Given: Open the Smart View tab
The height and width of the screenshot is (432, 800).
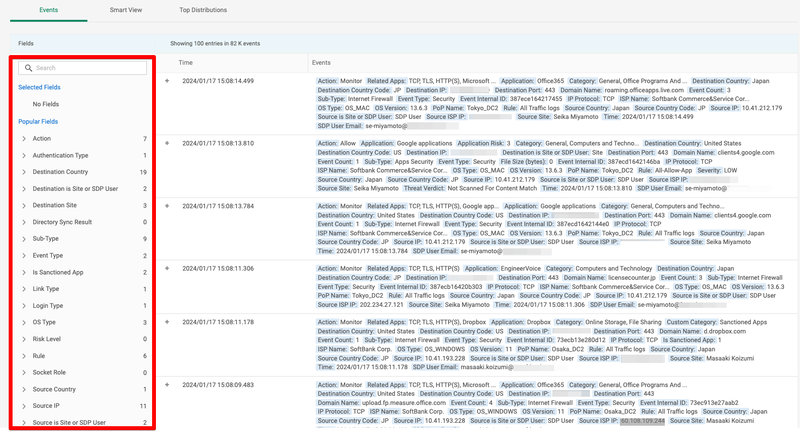Looking at the screenshot, I should 126,10.
